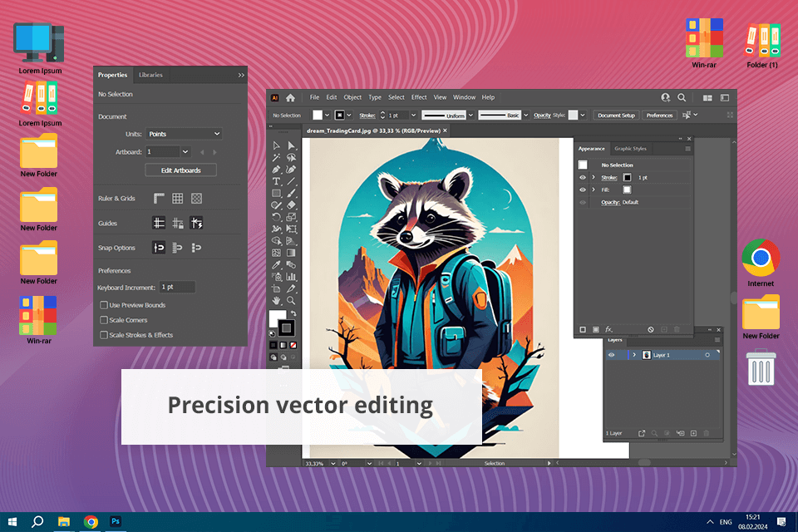Screen dimensions: 798x532
Task: Click Stroke color swatch in Appearance panel
Action: 627,178
